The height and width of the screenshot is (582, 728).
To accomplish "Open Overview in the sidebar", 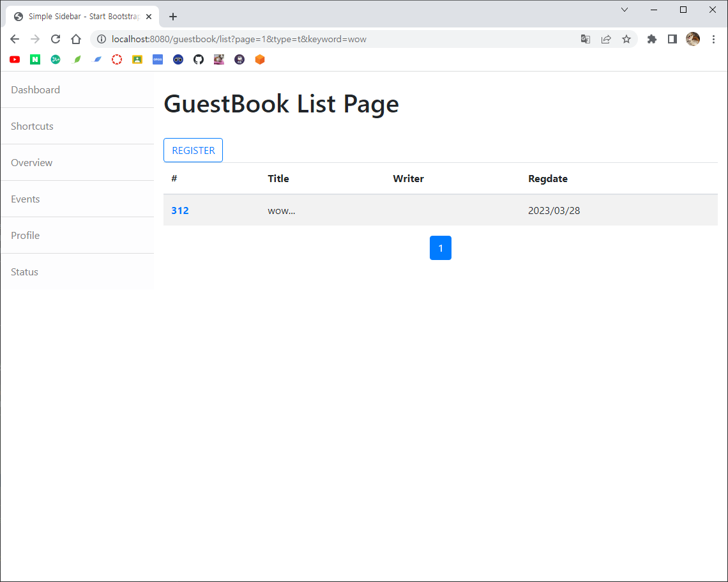I will point(77,162).
